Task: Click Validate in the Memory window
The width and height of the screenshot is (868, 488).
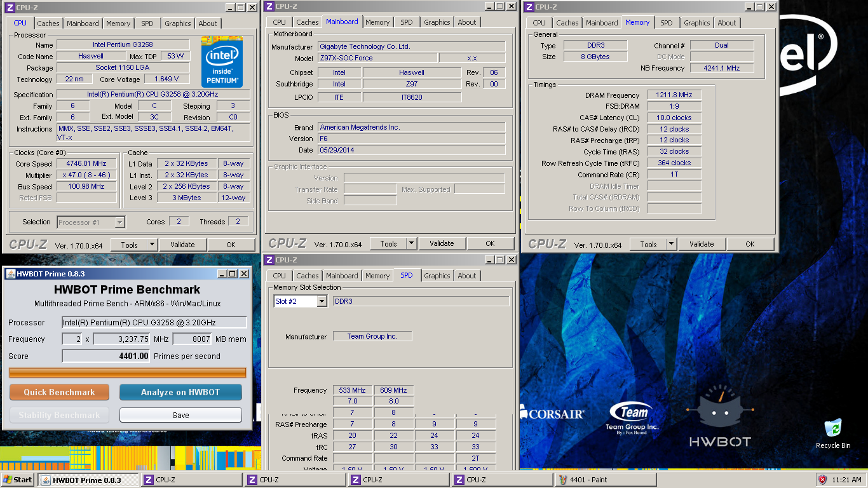Action: pyautogui.click(x=702, y=244)
